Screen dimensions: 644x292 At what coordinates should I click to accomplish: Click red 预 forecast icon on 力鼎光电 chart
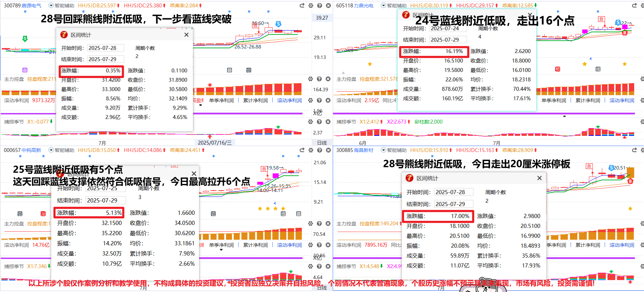558,69
